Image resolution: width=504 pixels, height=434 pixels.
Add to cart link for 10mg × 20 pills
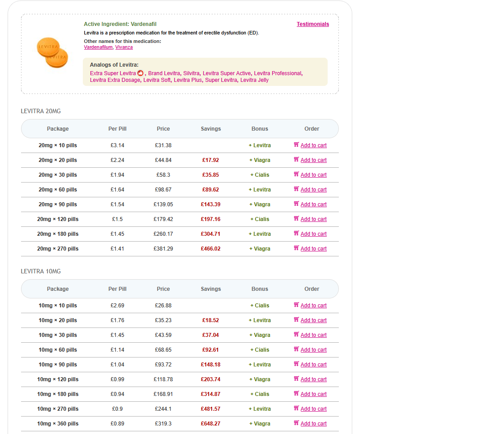(x=313, y=320)
